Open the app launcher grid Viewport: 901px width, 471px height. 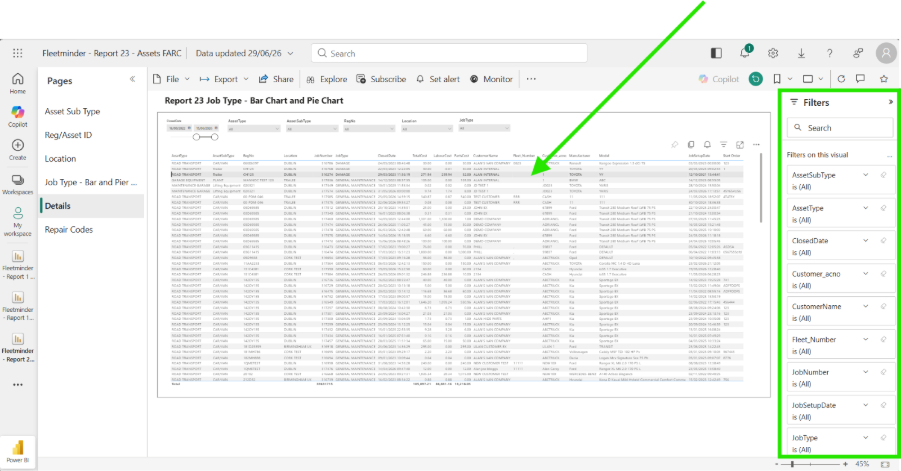tap(18, 53)
